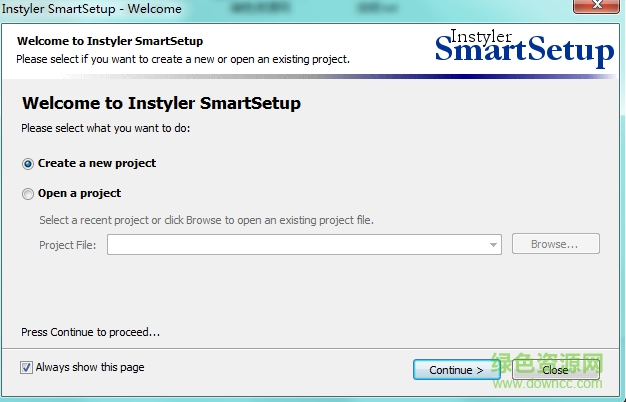
Task: Close the window via the title bar X
Action: pyautogui.click(x=596, y=6)
